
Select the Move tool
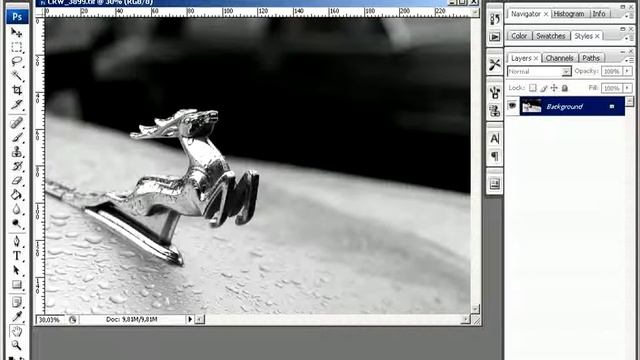(x=16, y=32)
